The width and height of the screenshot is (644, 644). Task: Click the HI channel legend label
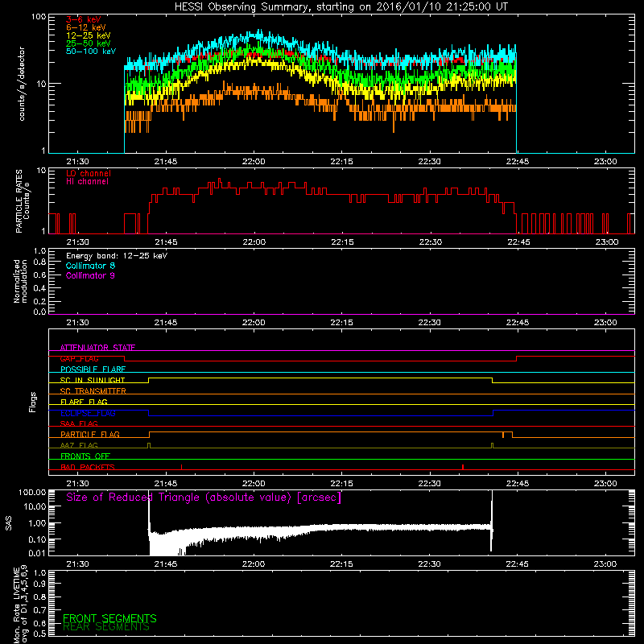click(x=88, y=182)
